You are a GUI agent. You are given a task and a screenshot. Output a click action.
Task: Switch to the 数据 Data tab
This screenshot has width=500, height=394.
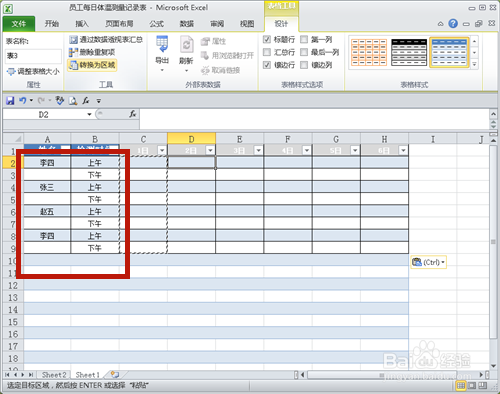click(x=187, y=24)
